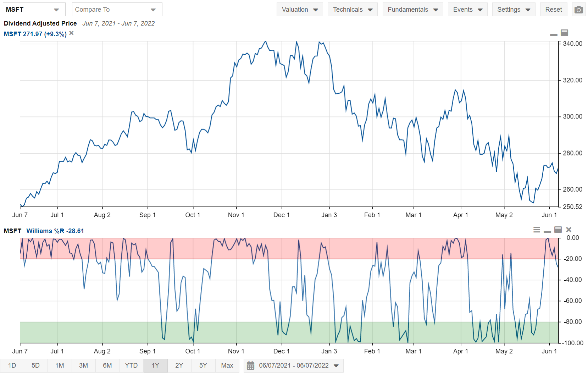Expand the Technicals menu
The height and width of the screenshot is (374, 588).
353,10
